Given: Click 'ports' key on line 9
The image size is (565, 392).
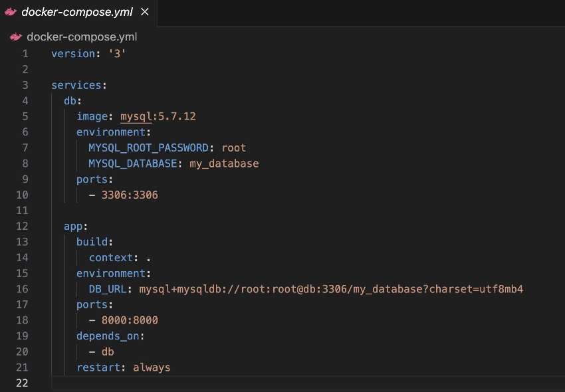Looking at the screenshot, I should click(92, 179).
